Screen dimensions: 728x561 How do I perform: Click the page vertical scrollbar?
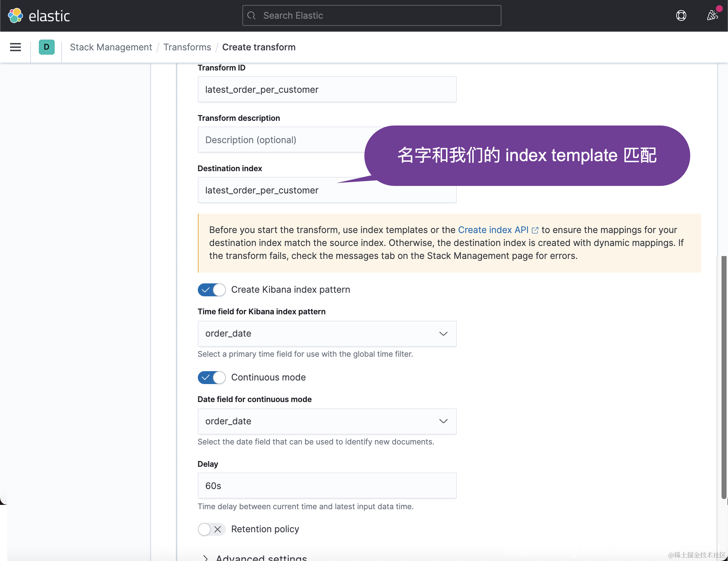(x=724, y=378)
